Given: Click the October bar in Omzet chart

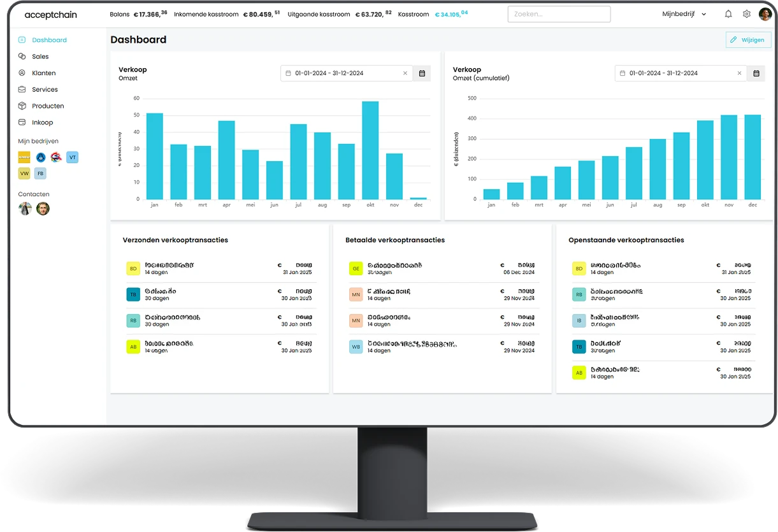Looking at the screenshot, I should tap(370, 150).
